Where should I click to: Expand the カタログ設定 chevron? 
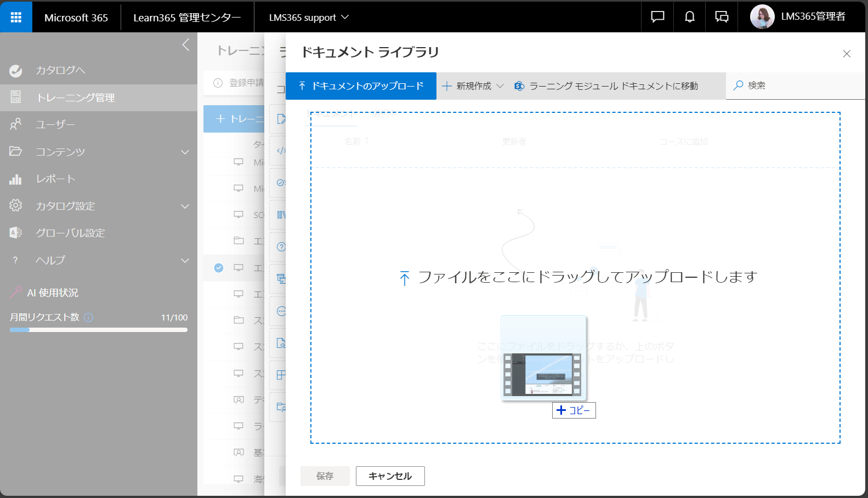185,206
